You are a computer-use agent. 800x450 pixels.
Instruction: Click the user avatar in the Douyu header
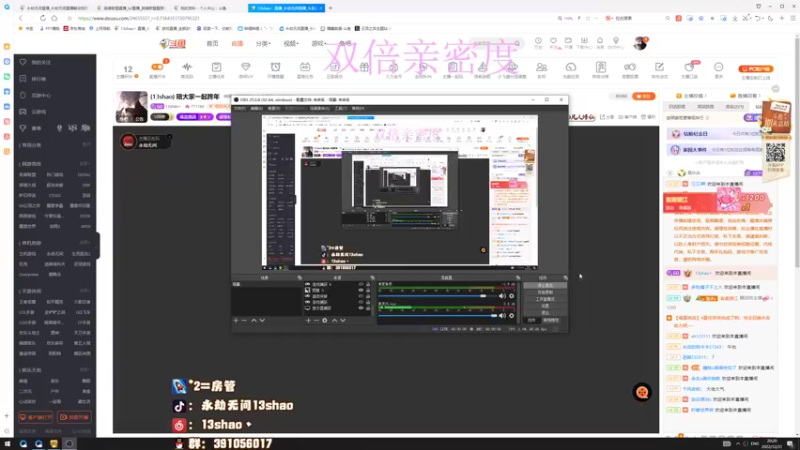pos(640,43)
